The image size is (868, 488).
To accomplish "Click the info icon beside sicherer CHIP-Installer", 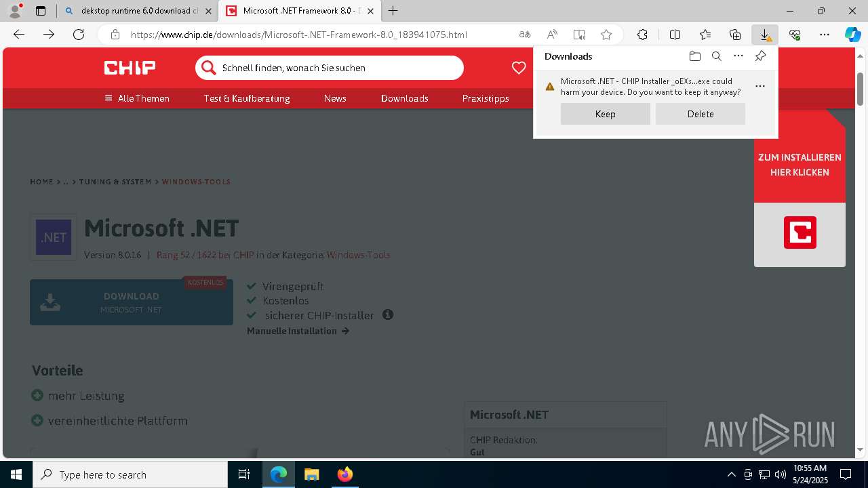I will point(388,314).
